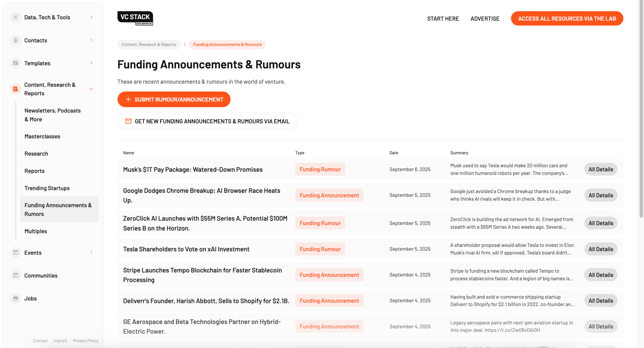The height and width of the screenshot is (348, 644).
Task: Click the September 6, 2025 date cell
Action: pos(410,169)
